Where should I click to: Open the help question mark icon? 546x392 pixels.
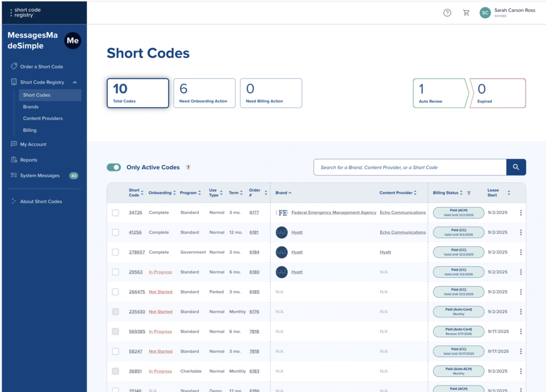click(x=447, y=13)
